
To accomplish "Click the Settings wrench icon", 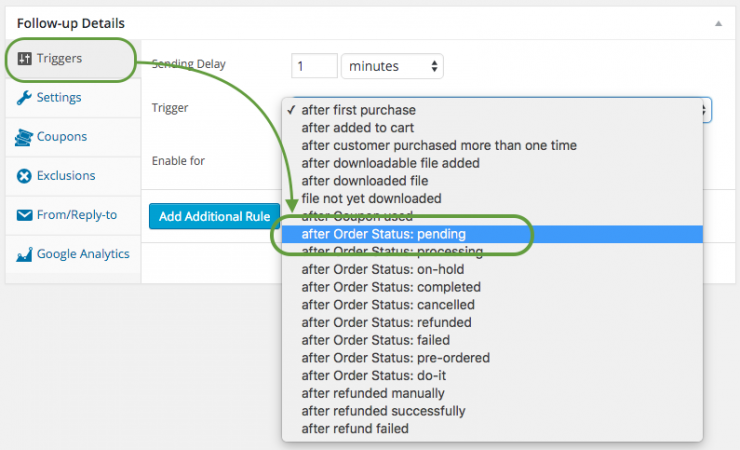I will pos(24,98).
